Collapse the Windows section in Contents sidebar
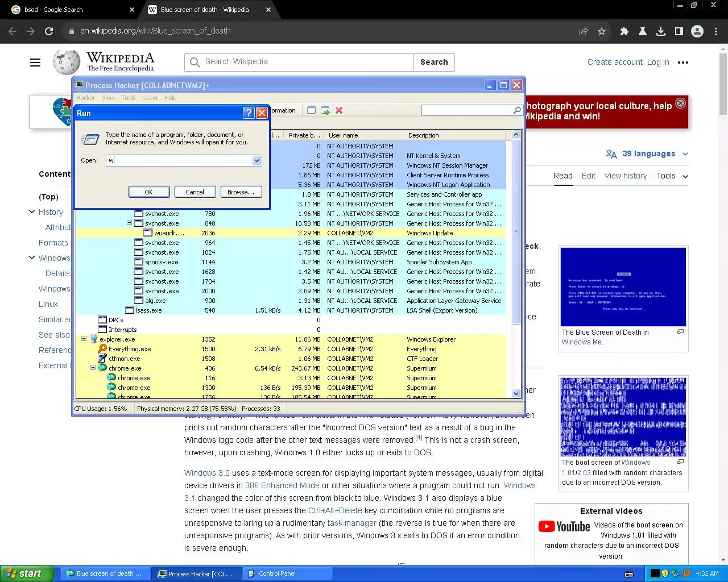 pos(32,257)
